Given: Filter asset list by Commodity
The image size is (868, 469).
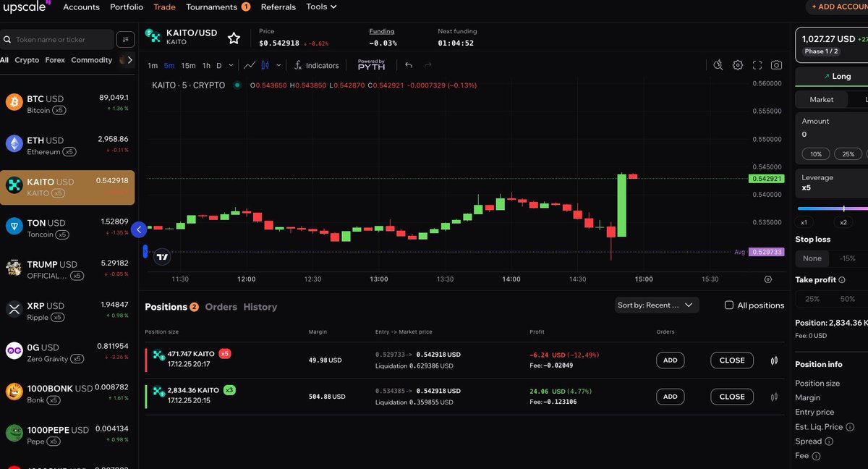Looking at the screenshot, I should coord(92,60).
